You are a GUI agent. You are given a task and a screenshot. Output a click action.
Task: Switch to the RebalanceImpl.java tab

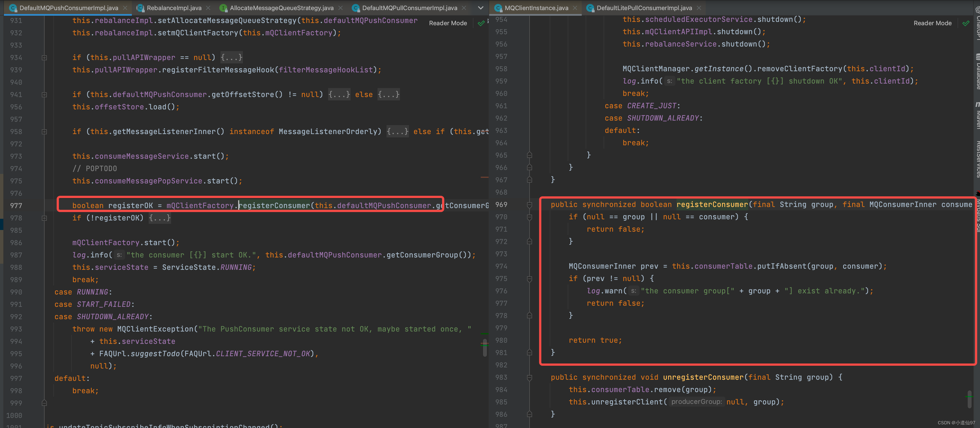coord(174,8)
